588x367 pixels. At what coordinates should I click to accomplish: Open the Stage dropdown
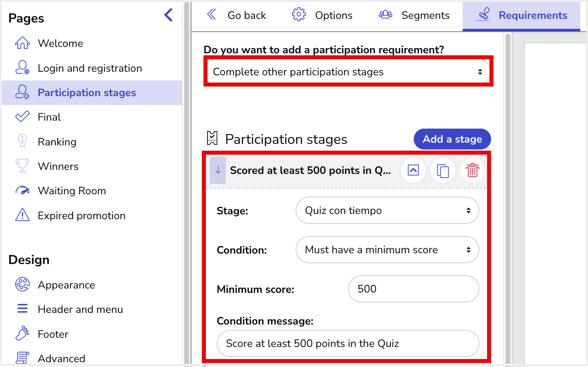coord(387,210)
